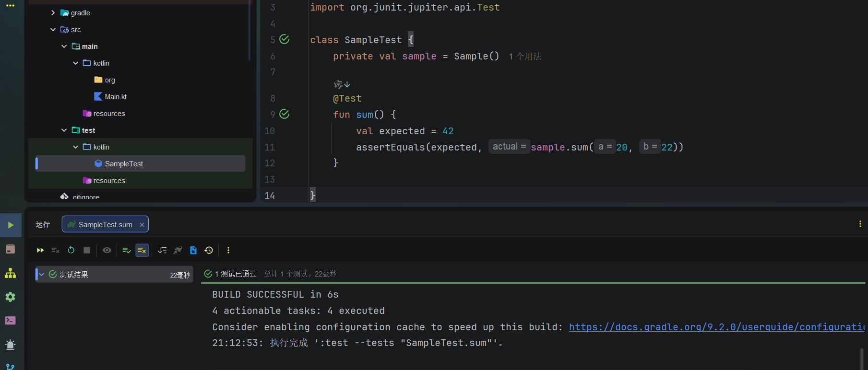Open the Structure tool window icon
This screenshot has width=868, height=370.
pyautogui.click(x=10, y=273)
